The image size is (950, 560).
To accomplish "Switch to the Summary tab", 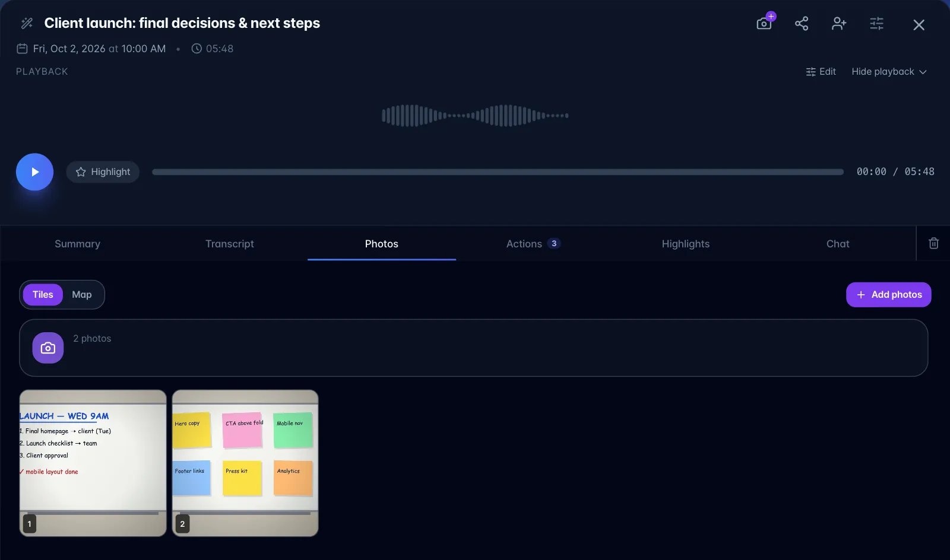I will tap(77, 244).
